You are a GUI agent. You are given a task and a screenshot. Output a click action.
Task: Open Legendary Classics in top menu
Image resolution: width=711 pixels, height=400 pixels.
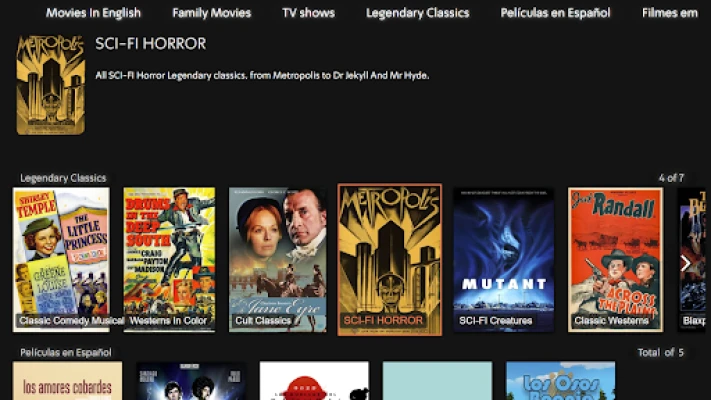(x=418, y=13)
